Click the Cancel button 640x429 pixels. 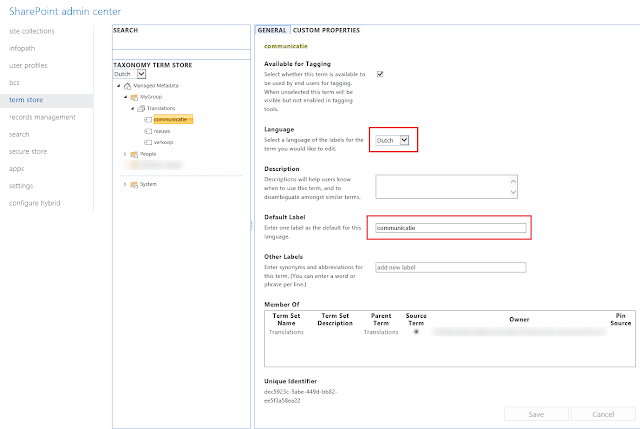[x=602, y=413]
